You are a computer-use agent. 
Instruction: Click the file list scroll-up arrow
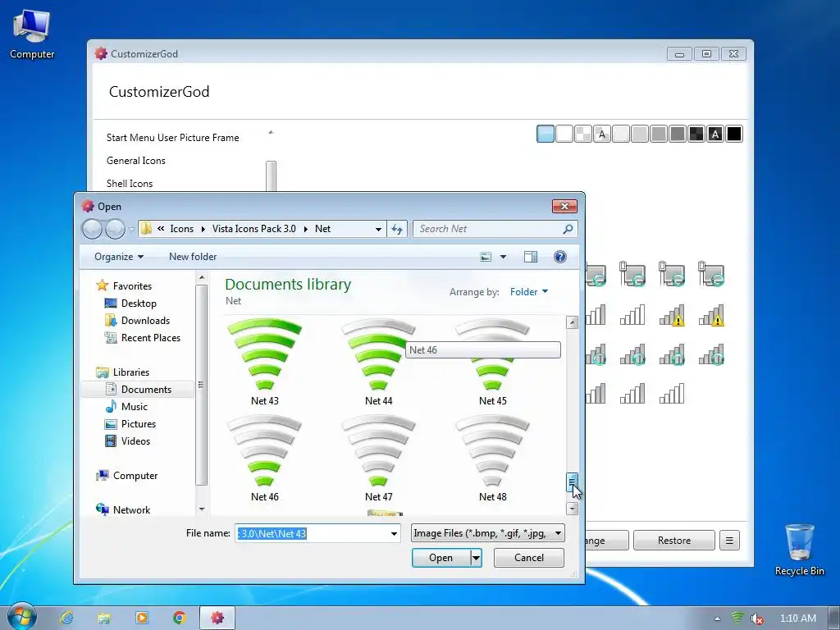(572, 322)
